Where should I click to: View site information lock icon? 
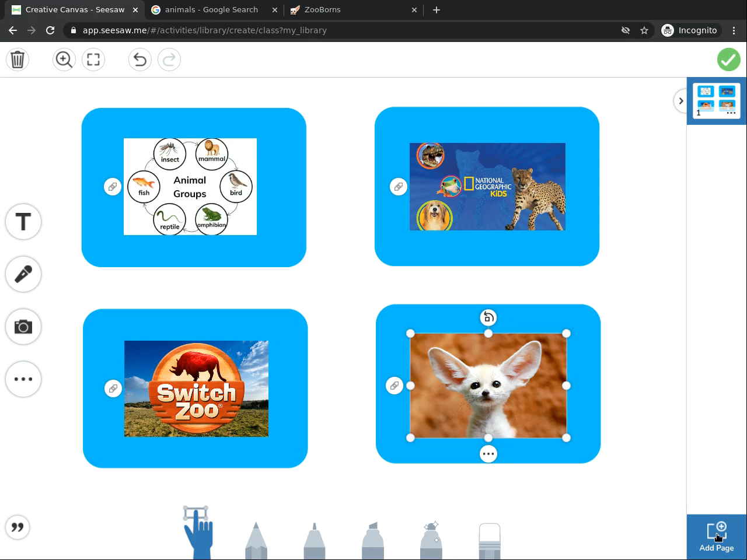pyautogui.click(x=72, y=30)
